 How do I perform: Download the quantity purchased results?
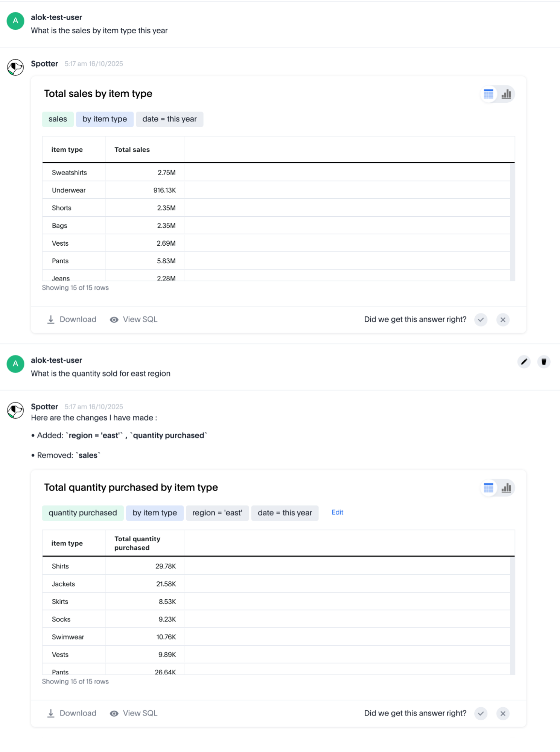point(72,713)
